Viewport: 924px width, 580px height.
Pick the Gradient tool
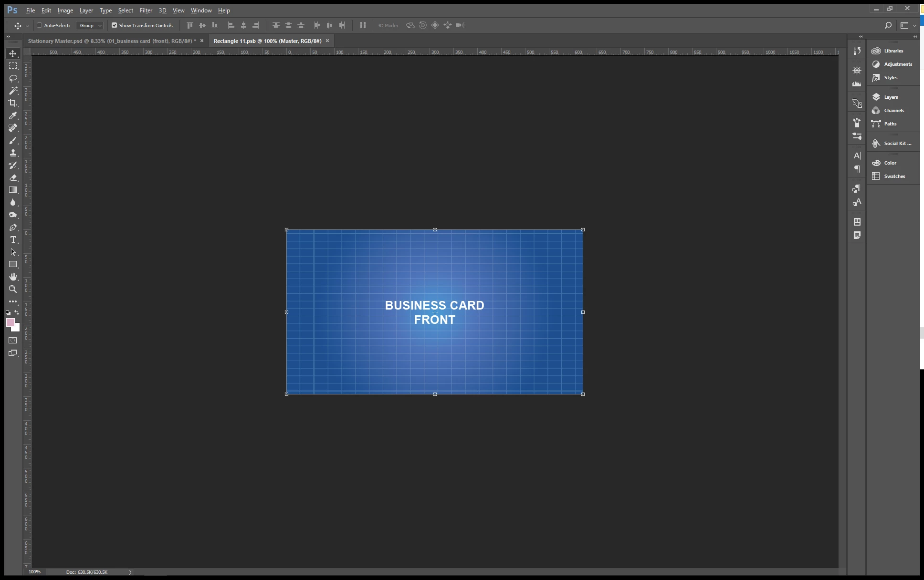coord(13,190)
